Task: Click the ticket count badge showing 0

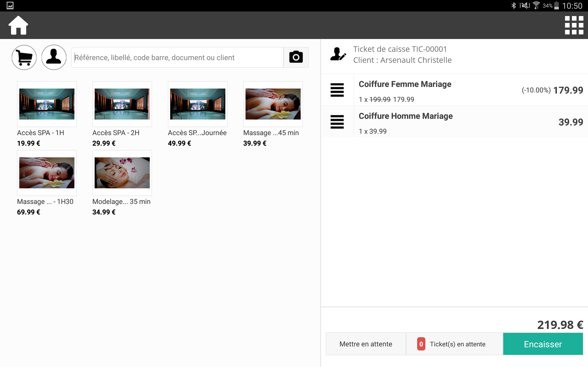Action: click(x=421, y=344)
